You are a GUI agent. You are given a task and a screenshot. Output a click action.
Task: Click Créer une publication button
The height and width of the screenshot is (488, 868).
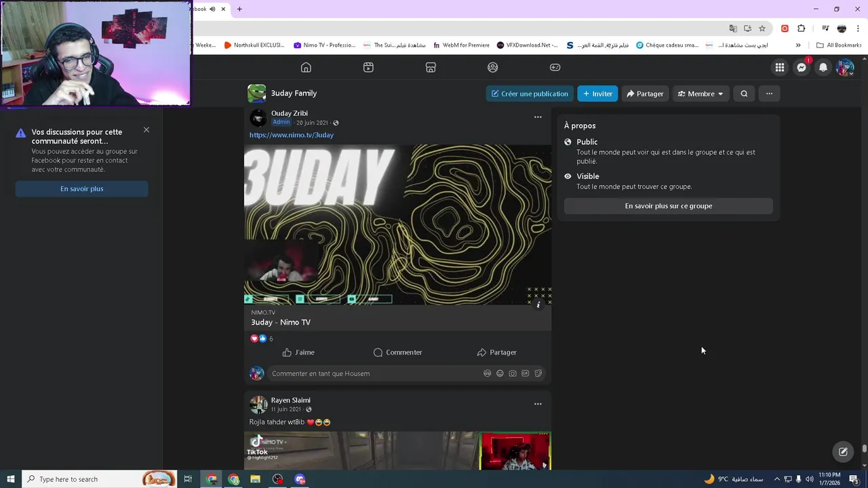click(530, 94)
